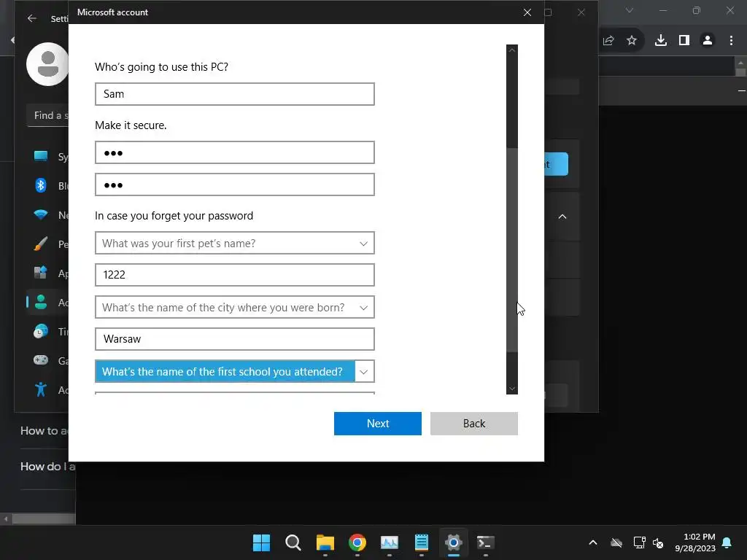Open Gaming controller icon in Settings sidebar
Screen dimensions: 747x560
point(41,360)
